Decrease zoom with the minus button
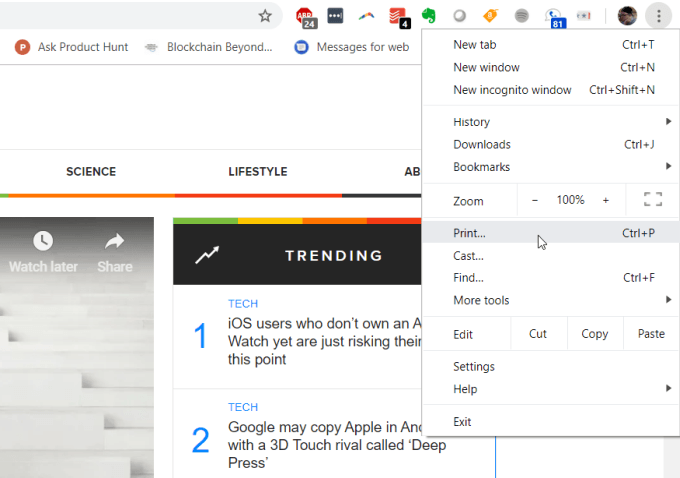 pos(535,200)
